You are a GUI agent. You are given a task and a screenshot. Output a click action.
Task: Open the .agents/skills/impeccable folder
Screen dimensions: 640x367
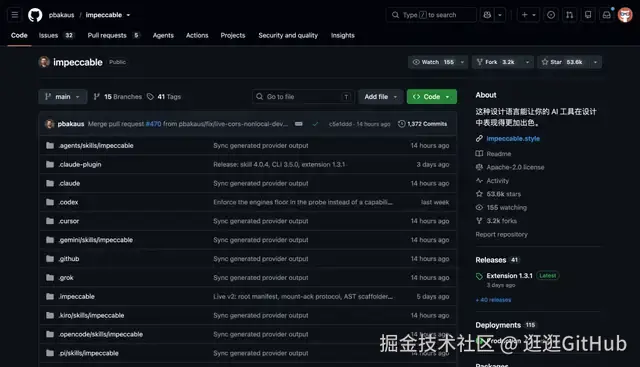[x=96, y=146]
